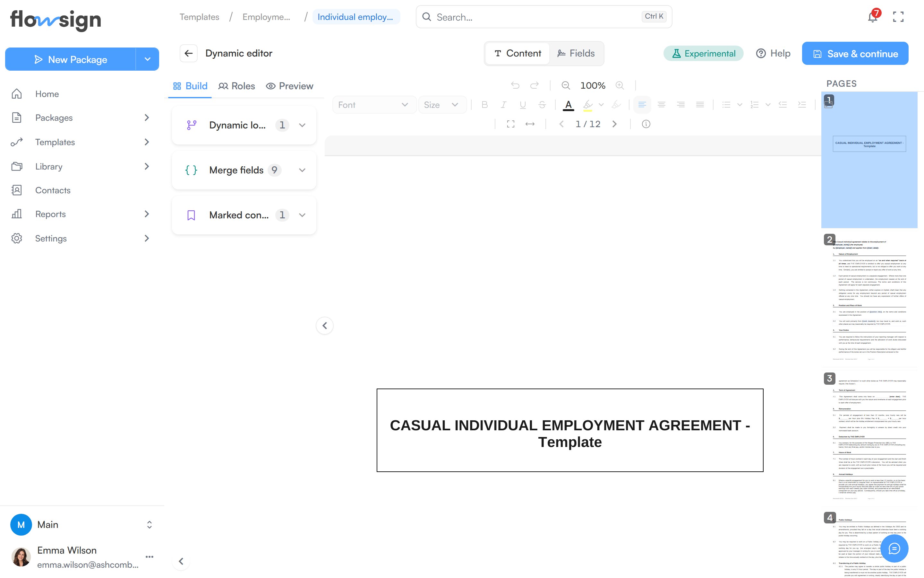Open the Size dropdown
This screenshot has width=924, height=578.
tap(442, 105)
